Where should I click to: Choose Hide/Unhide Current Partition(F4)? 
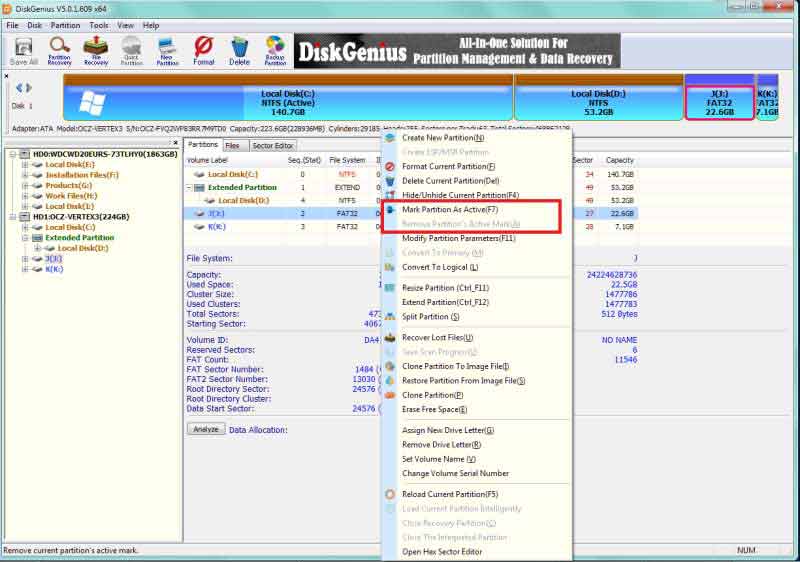(460, 195)
